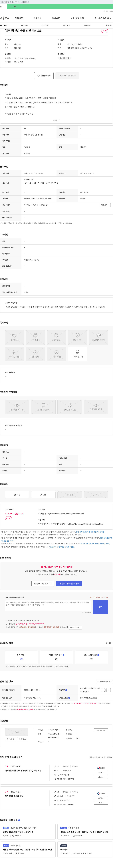Click the 취업알선기관 알선 info icon

[x=64, y=655]
